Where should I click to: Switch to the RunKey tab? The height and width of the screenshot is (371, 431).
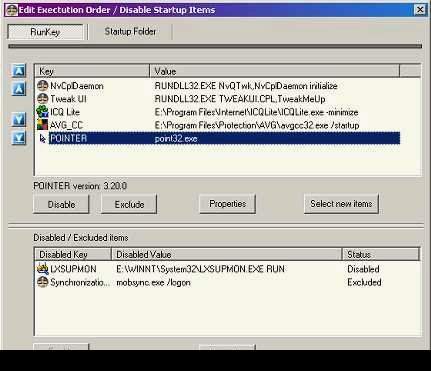[x=45, y=32]
